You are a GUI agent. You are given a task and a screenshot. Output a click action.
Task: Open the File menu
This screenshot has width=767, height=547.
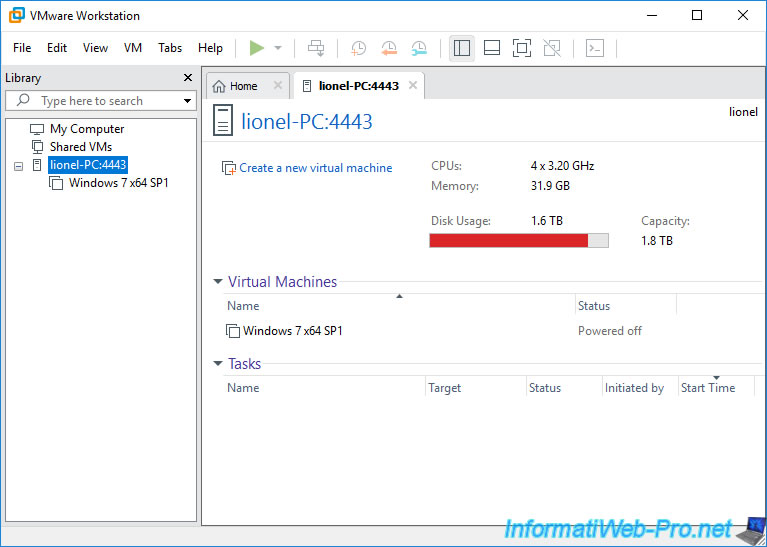[x=22, y=48]
